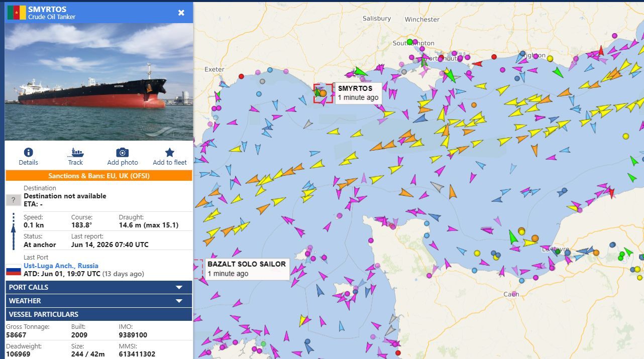
Task: Click Built year 2009
Action: click(x=79, y=335)
